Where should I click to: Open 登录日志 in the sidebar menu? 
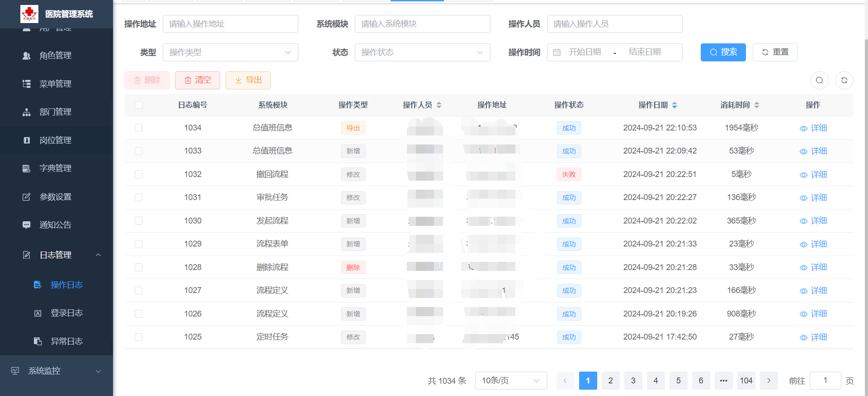(66, 313)
